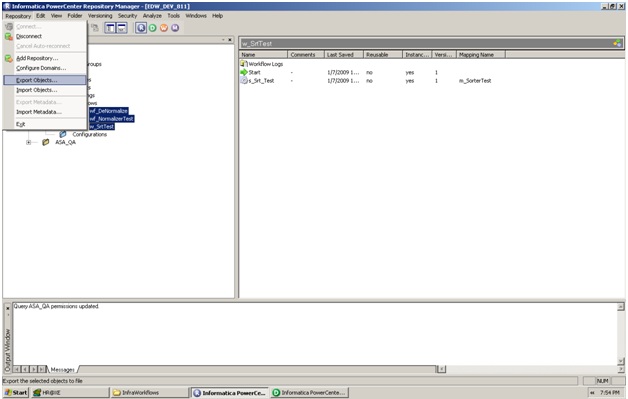Switch to the Messages tab
The width and height of the screenshot is (628, 399).
[x=62, y=369]
